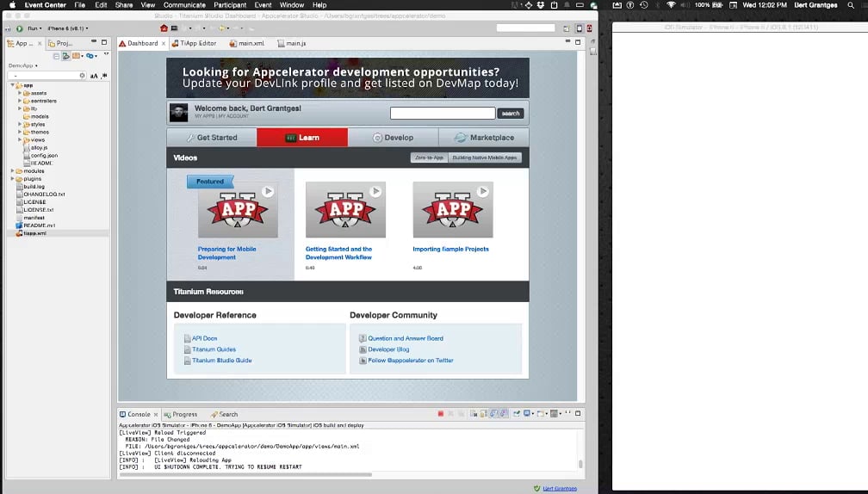Select alloy.js file

pyautogui.click(x=34, y=148)
